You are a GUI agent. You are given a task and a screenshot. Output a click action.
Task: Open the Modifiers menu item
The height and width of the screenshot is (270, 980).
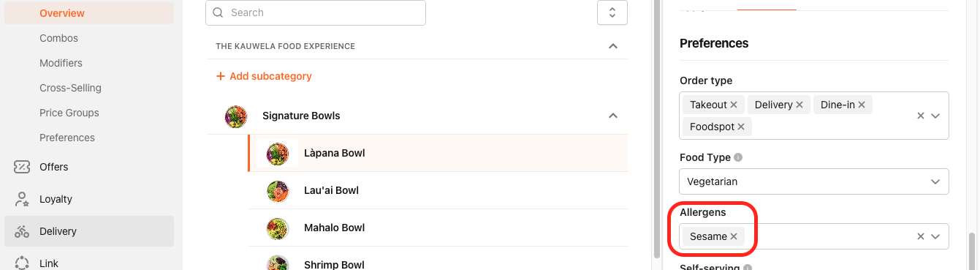click(x=61, y=63)
